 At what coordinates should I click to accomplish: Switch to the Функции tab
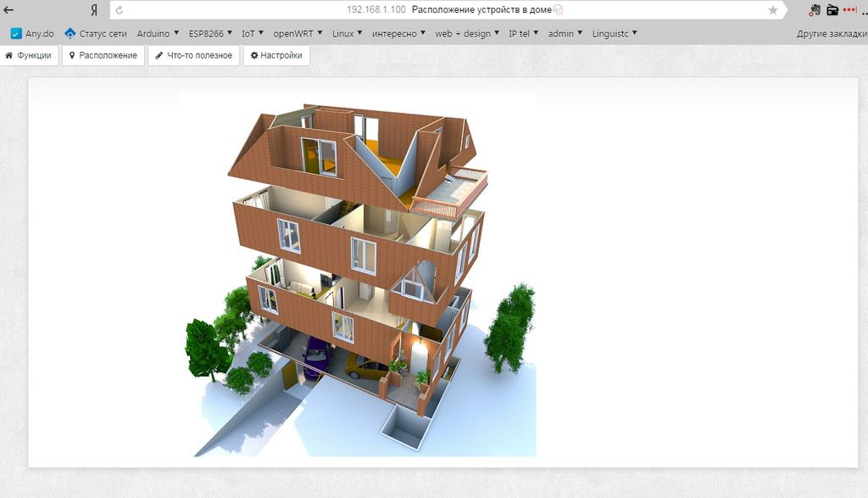[29, 55]
